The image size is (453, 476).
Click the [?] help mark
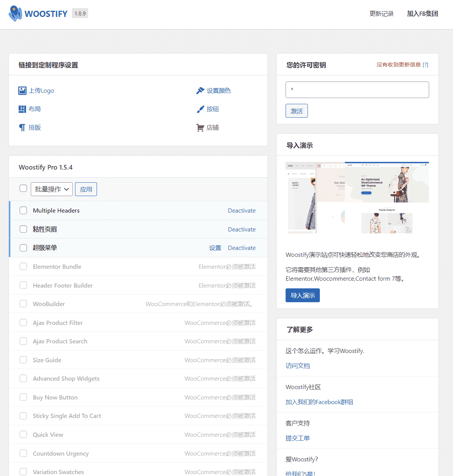pyautogui.click(x=425, y=65)
